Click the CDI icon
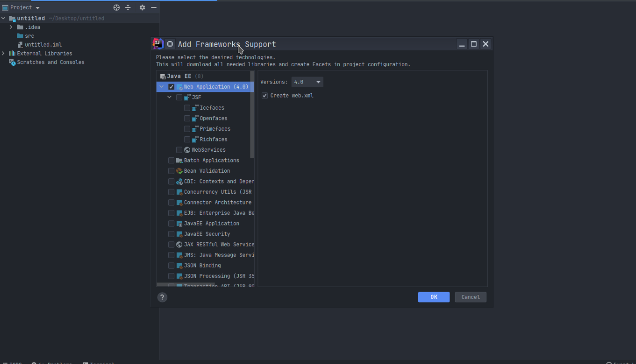This screenshot has height=364, width=636. pyautogui.click(x=179, y=181)
